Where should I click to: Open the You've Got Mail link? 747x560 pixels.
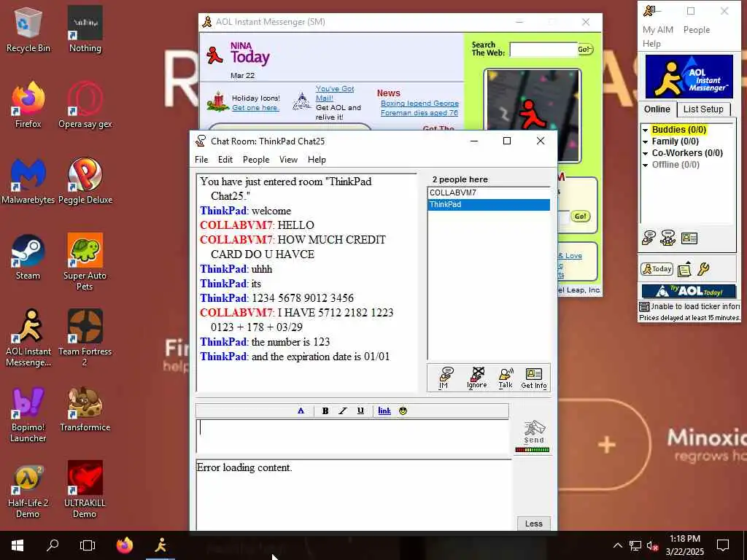point(334,93)
